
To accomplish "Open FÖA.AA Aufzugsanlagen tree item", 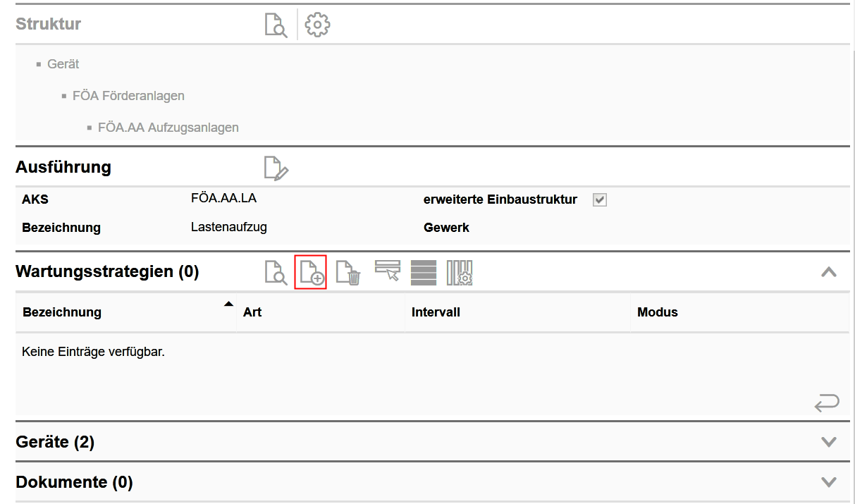I will [168, 128].
